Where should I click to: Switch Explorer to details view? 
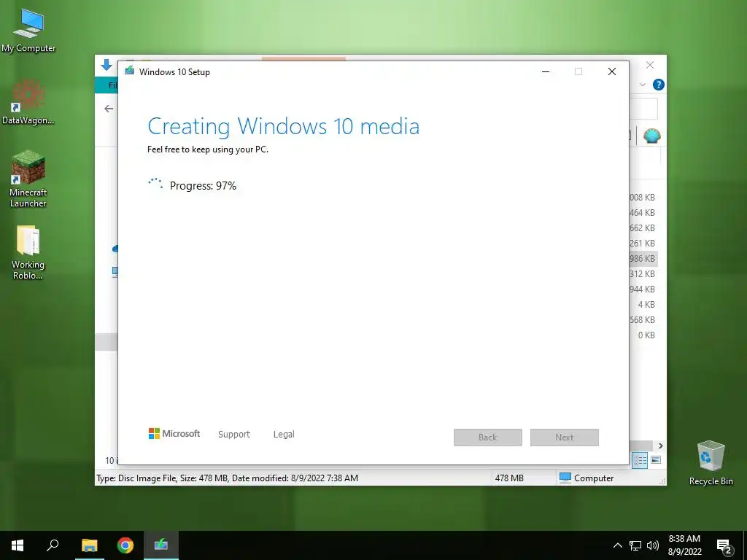(640, 460)
